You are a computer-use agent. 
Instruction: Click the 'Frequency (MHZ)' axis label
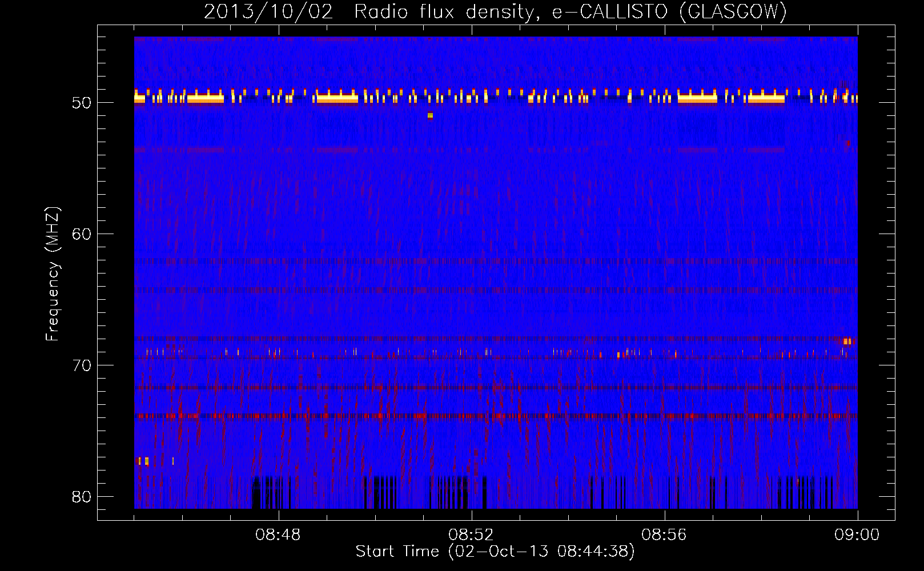click(53, 274)
